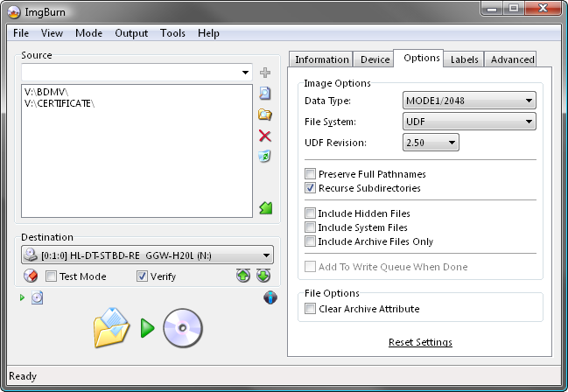Switch to the Device tab
The height and width of the screenshot is (392, 568).
pos(375,59)
